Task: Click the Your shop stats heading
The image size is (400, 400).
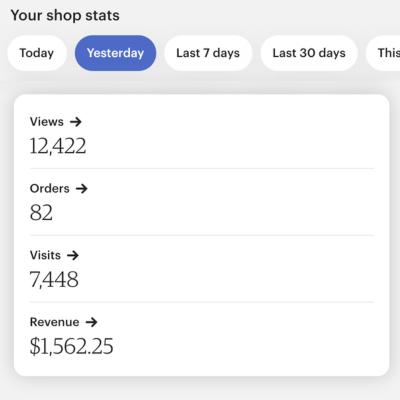Action: point(65,15)
